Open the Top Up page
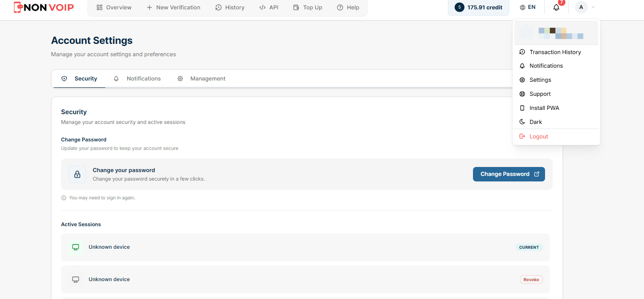Screen dimensions: 644x299 [307, 8]
